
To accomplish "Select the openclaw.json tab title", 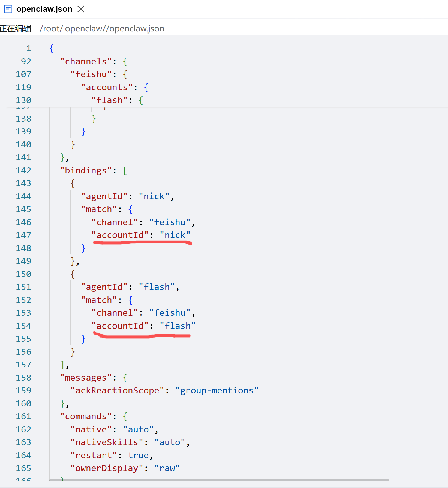I will point(44,9).
